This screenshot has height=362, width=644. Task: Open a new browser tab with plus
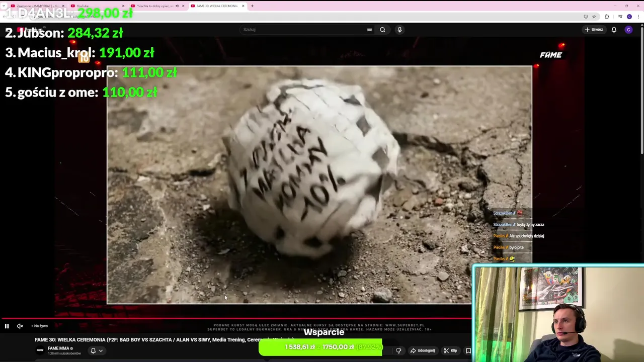(x=252, y=6)
